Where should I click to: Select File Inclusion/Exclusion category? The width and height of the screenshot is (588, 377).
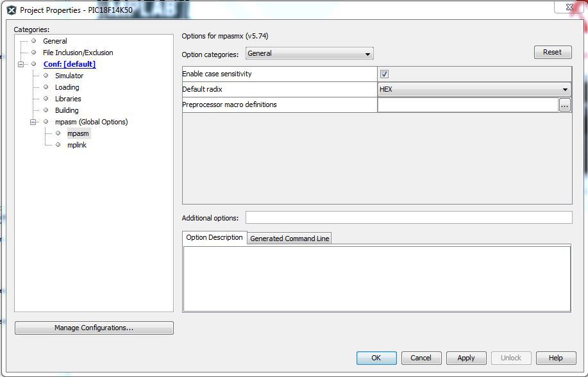[x=78, y=53]
